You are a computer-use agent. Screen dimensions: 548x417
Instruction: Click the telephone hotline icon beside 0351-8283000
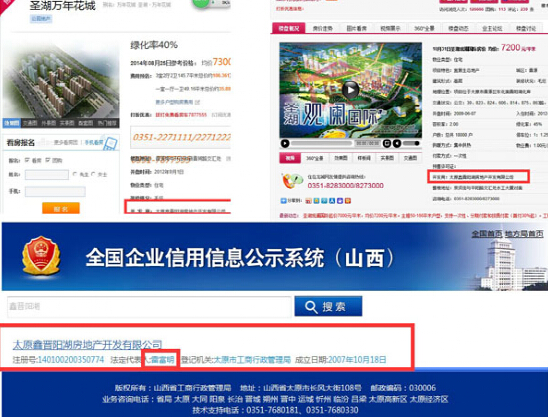[292, 181]
